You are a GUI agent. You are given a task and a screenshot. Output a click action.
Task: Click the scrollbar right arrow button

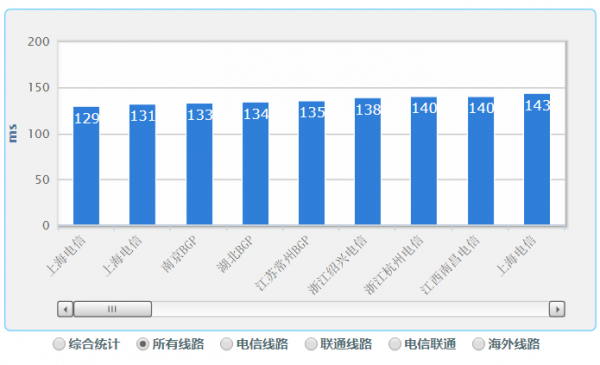[x=557, y=309]
